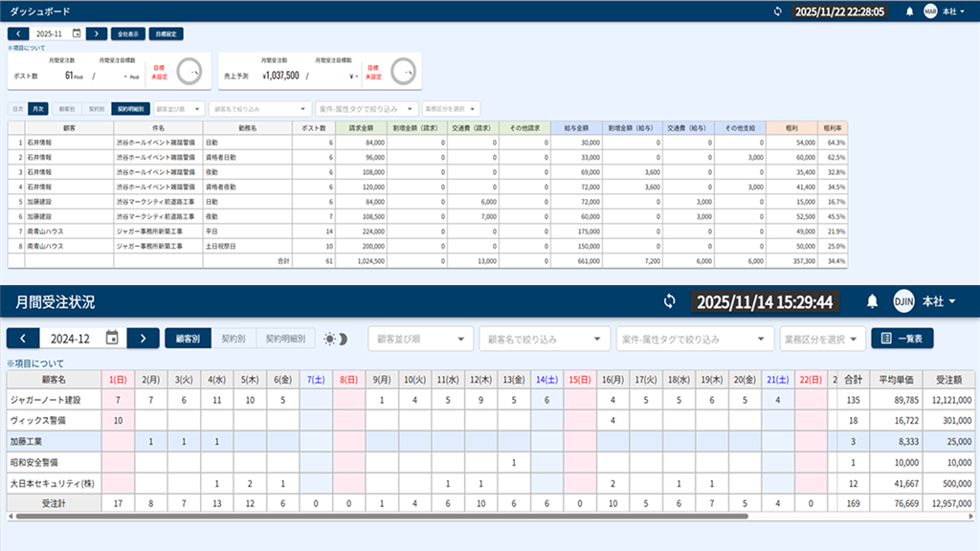Click the 目標設定 button
980x551 pixels.
coord(166,33)
